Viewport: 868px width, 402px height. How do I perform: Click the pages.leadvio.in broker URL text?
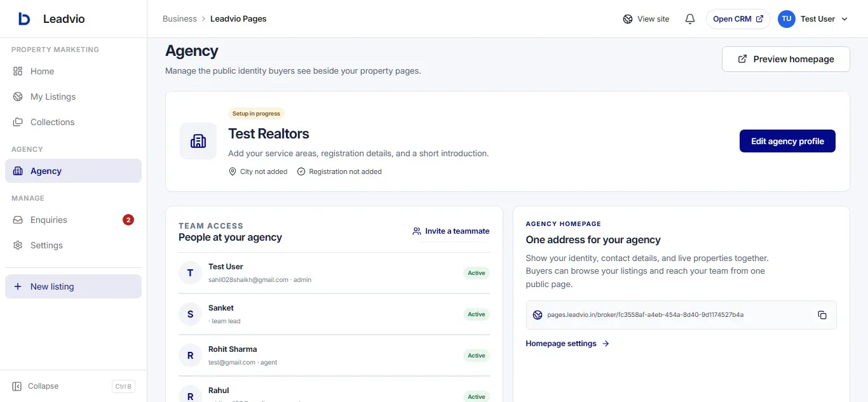(x=646, y=315)
